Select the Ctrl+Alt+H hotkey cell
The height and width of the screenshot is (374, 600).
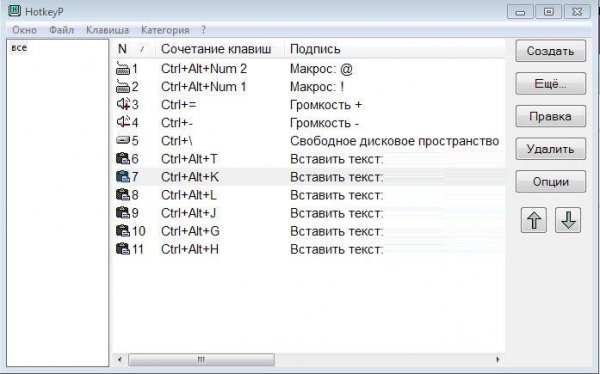coord(190,249)
